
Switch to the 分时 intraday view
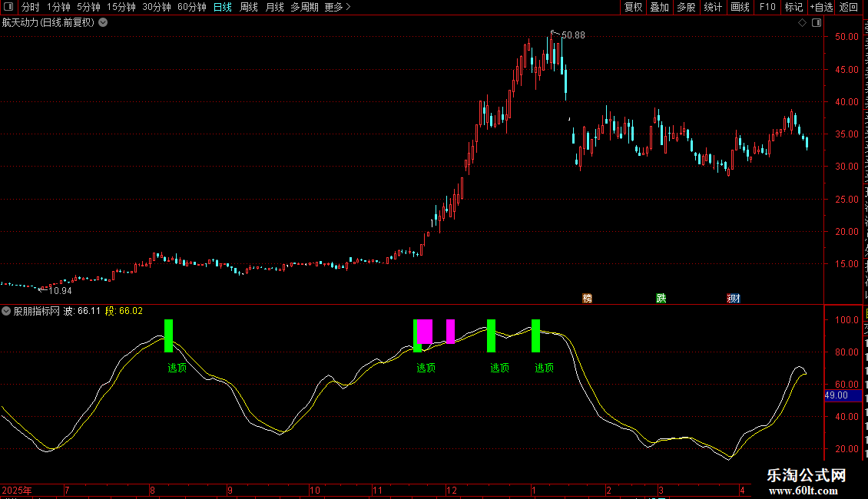point(31,7)
